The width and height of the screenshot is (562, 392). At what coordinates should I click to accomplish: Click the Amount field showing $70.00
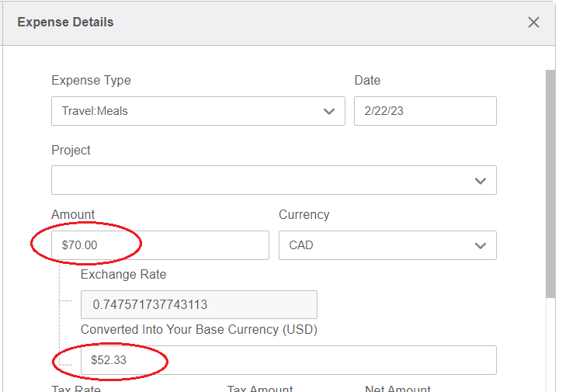(159, 245)
